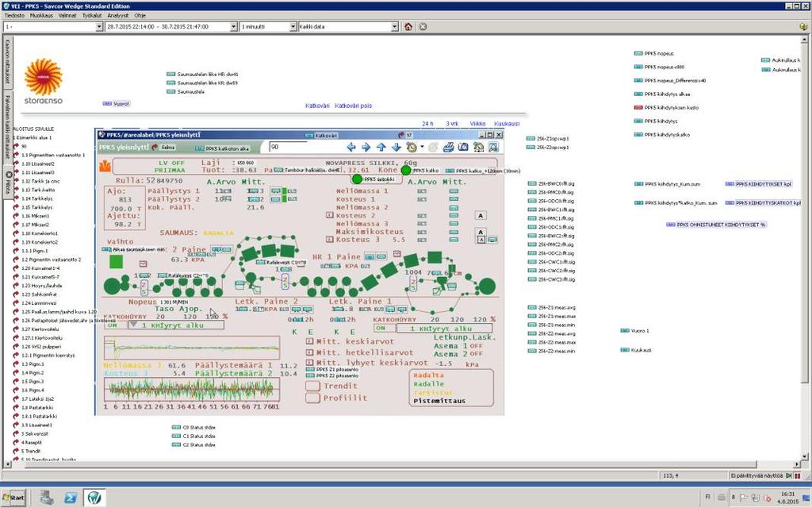The height and width of the screenshot is (508, 812).
Task: Click the icon right of the camera
Action: click(478, 147)
